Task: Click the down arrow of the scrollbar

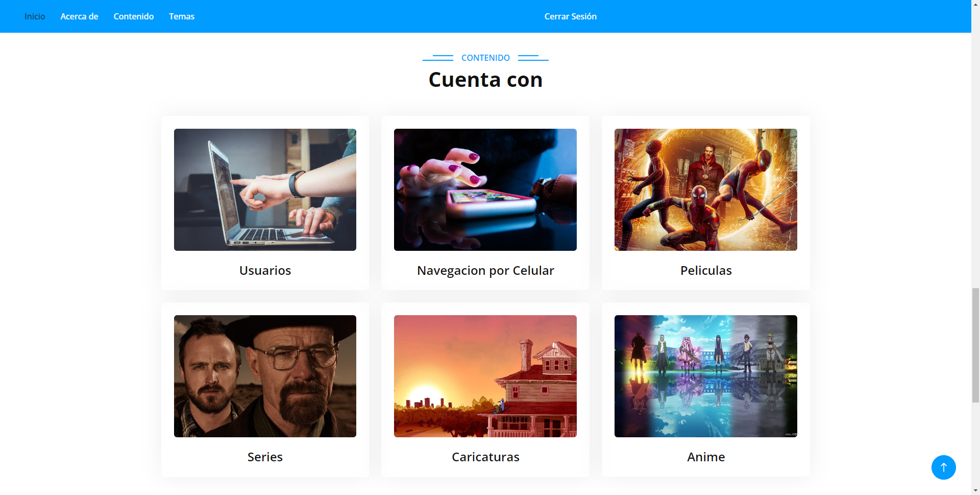Action: [x=975, y=491]
